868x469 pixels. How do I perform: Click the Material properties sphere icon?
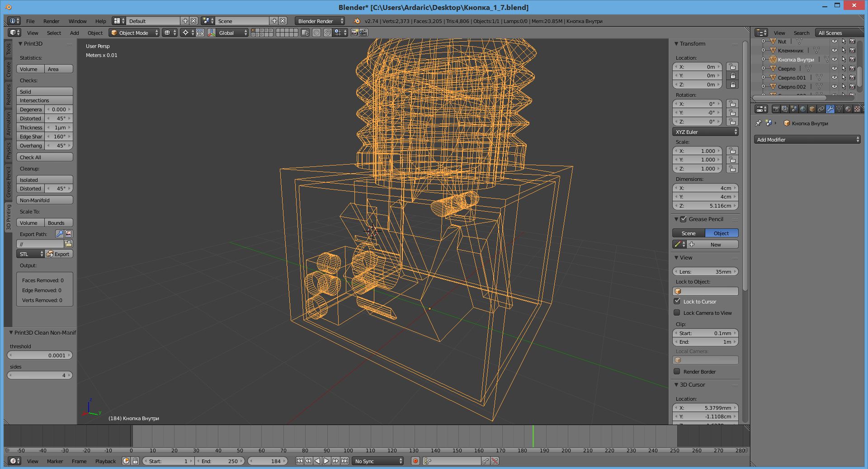coord(848,109)
